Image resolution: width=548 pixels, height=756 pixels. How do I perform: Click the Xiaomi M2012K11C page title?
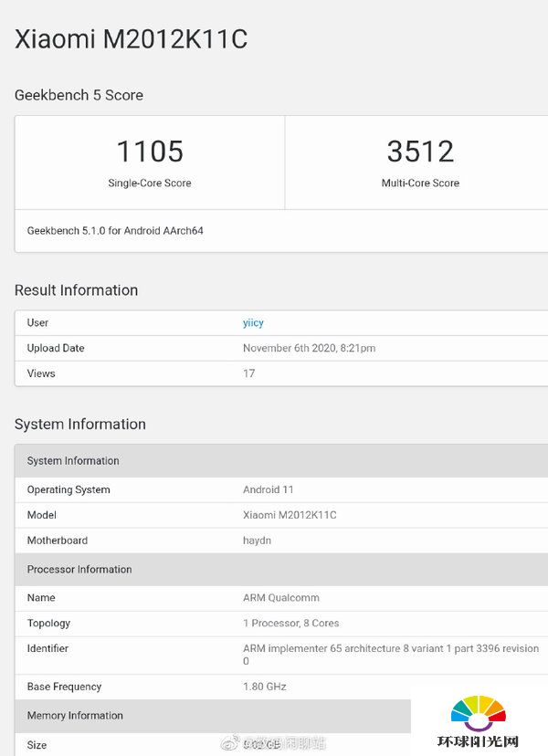(131, 38)
